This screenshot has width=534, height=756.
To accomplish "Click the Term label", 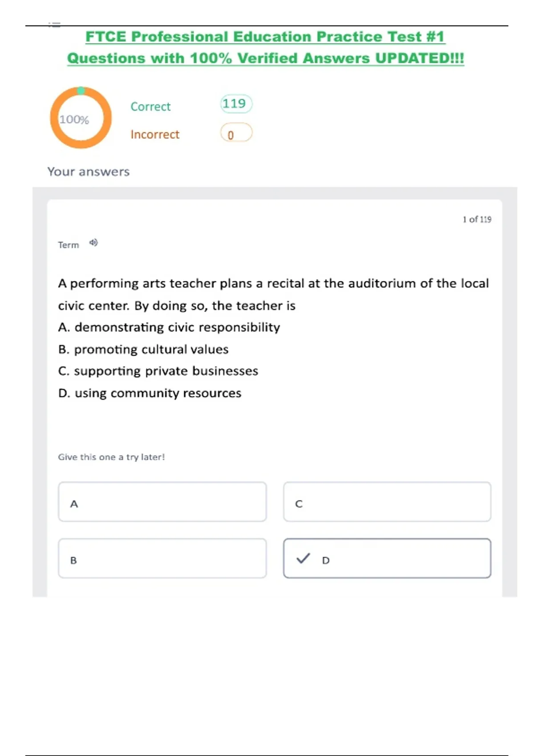I will (x=69, y=245).
